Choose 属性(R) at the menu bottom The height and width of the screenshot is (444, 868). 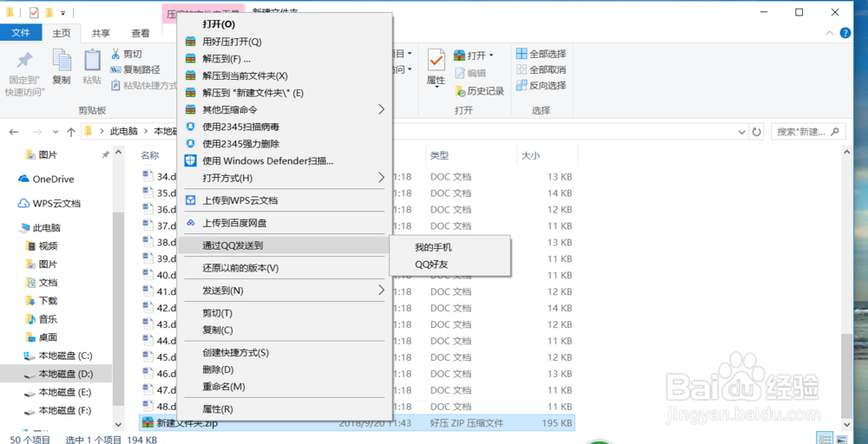[285, 409]
